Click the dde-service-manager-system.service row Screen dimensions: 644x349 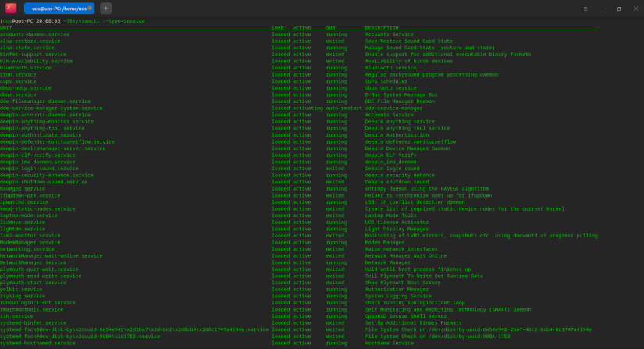pos(51,108)
